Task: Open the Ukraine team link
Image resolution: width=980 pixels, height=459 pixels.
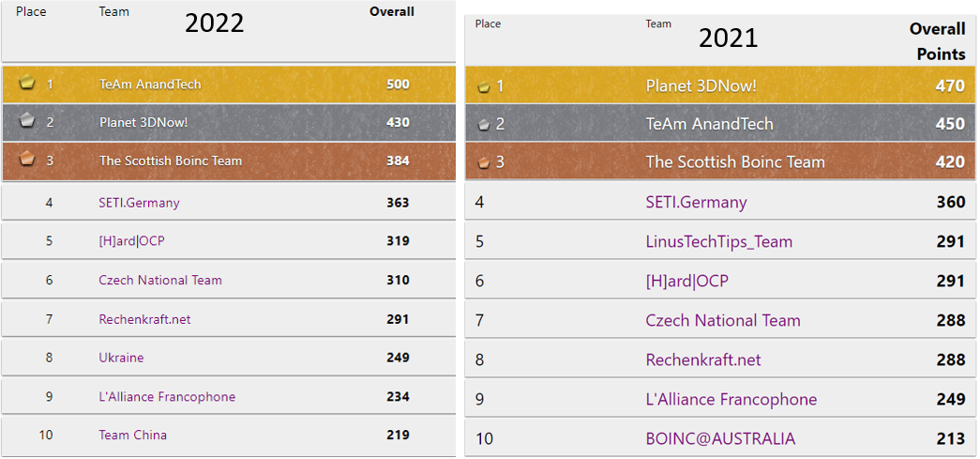Action: [121, 358]
